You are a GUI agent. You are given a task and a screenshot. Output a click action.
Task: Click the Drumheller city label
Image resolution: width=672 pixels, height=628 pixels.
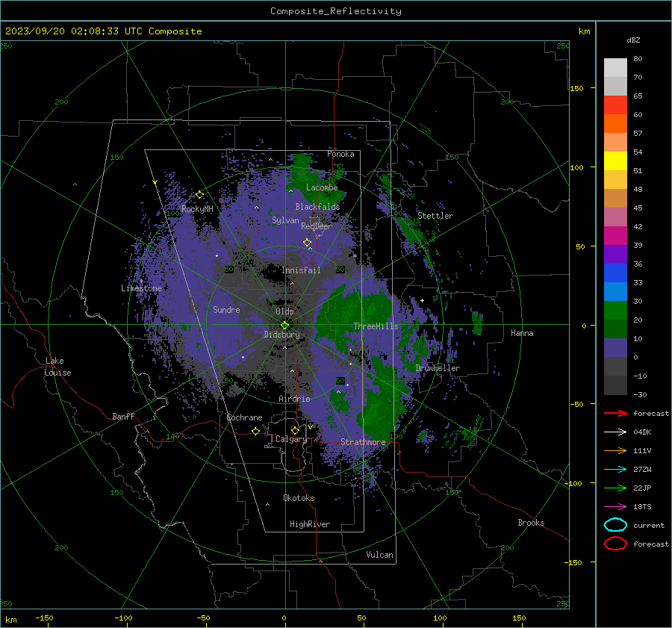point(438,368)
